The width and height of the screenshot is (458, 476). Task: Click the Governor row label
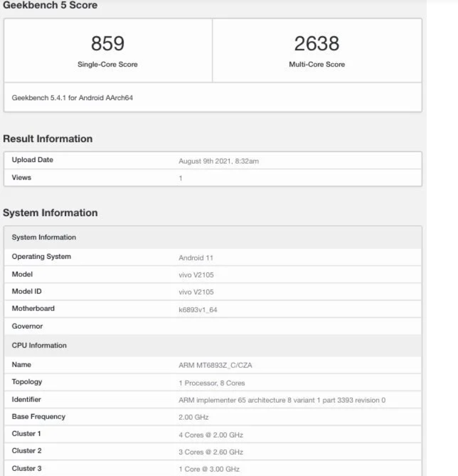coord(28,326)
